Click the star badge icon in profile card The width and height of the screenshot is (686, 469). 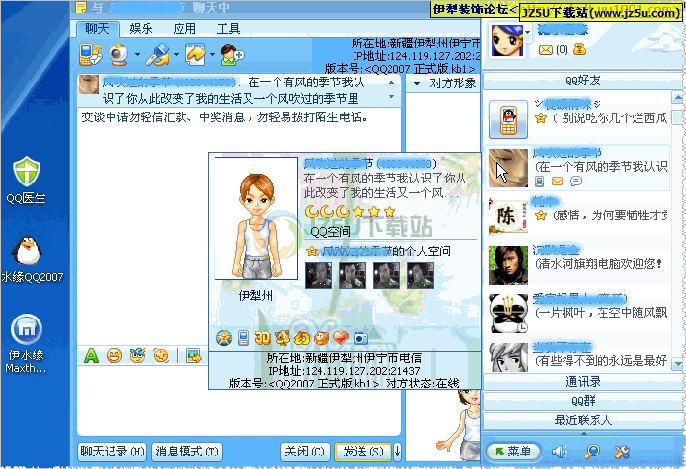click(224, 338)
